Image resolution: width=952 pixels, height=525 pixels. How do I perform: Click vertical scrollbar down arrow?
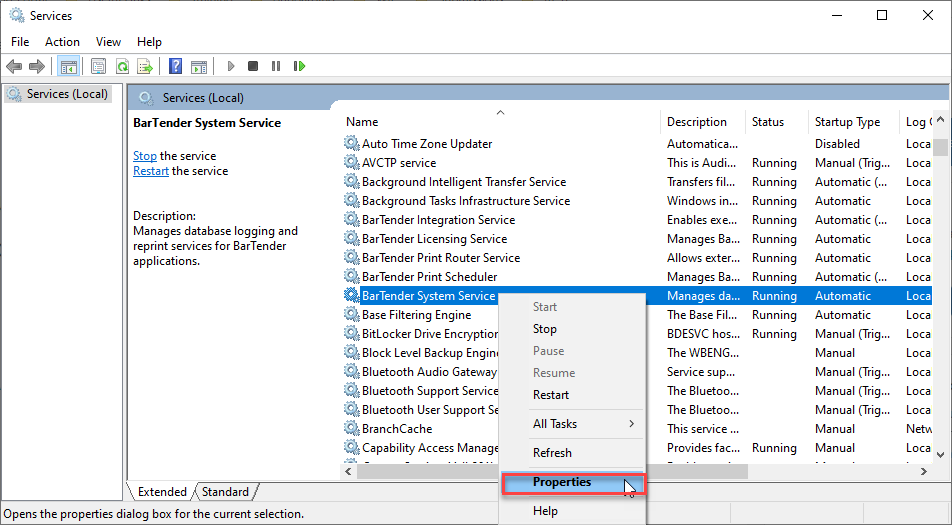point(940,454)
